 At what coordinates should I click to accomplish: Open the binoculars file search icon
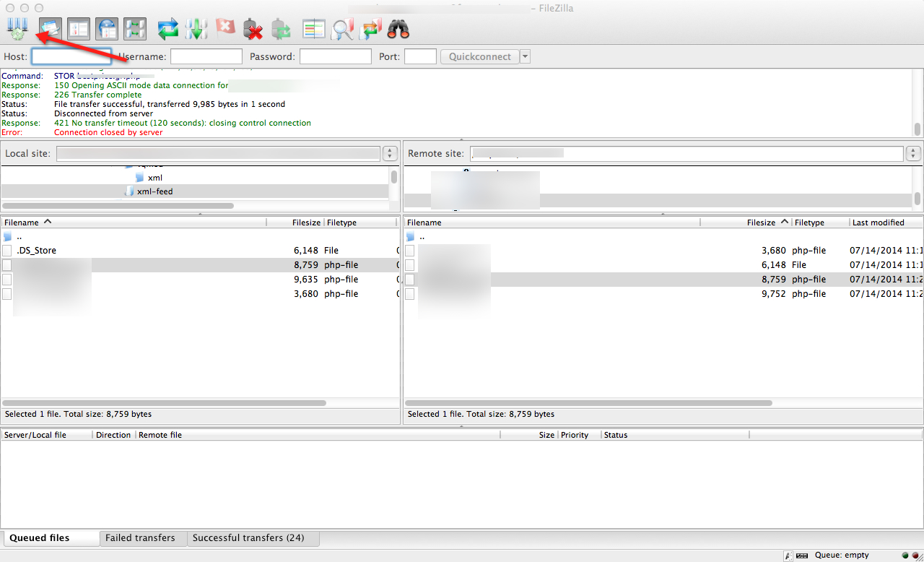point(398,29)
